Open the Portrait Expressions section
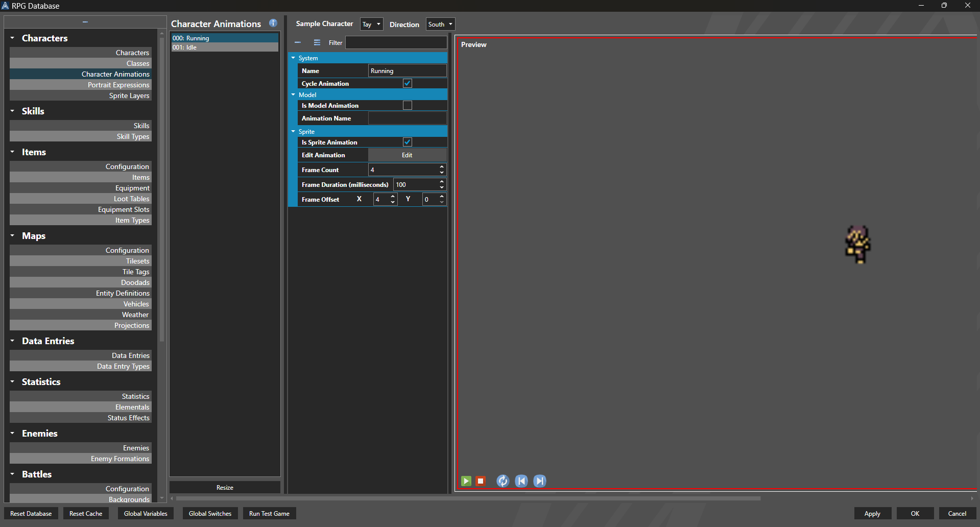 coord(118,85)
